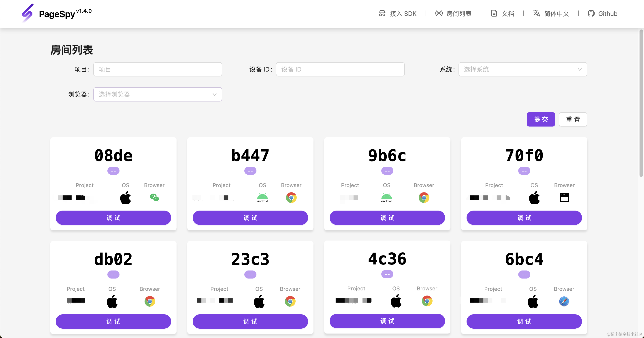The width and height of the screenshot is (644, 338).
Task: Click the Safari browser icon on room 6bc4
Action: [x=564, y=301]
